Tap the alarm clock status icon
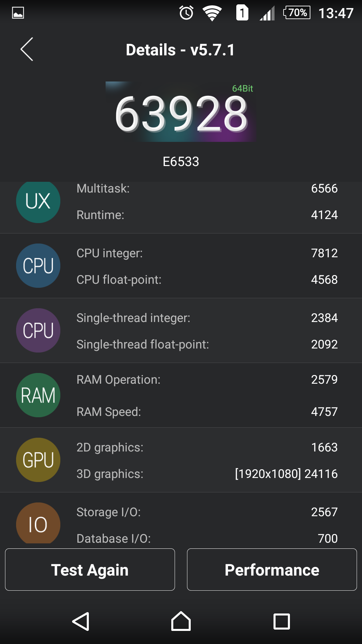362x644 pixels. (x=186, y=13)
